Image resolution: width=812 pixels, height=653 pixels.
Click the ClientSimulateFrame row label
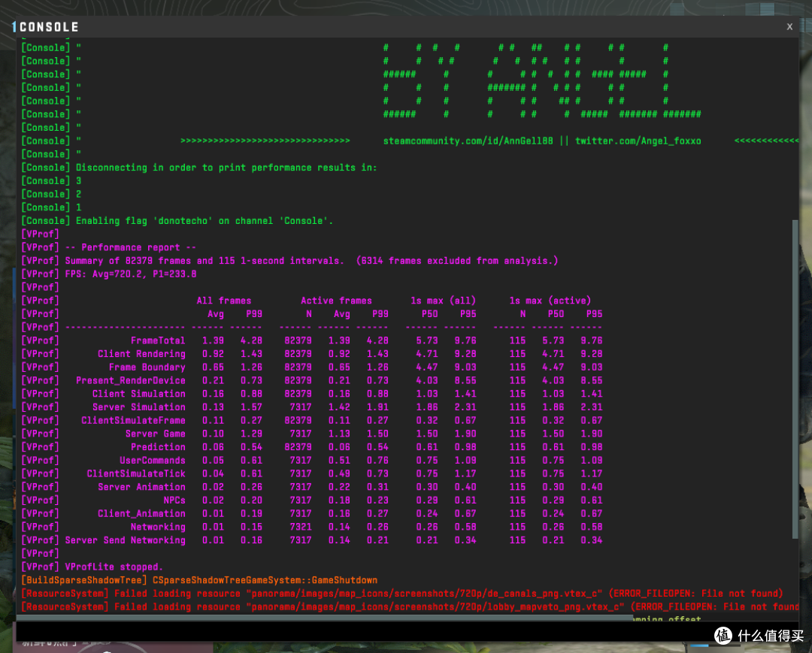(x=133, y=421)
